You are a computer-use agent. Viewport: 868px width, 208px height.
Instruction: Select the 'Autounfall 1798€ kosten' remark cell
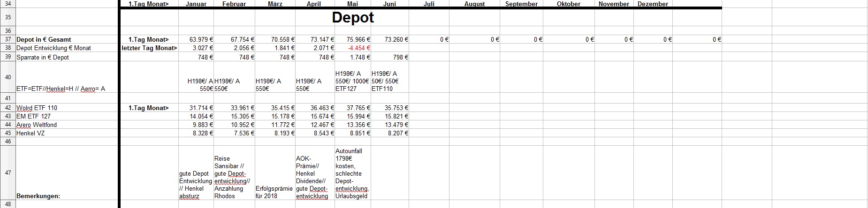[353, 173]
